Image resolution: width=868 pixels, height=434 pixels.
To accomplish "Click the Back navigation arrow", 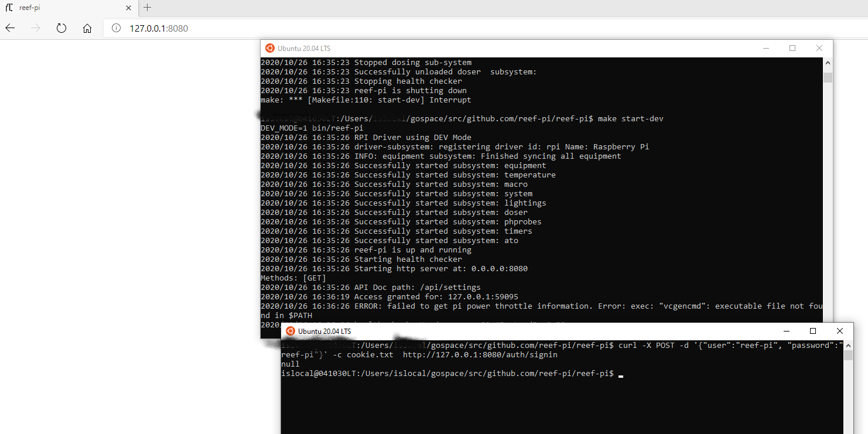I will (10, 27).
